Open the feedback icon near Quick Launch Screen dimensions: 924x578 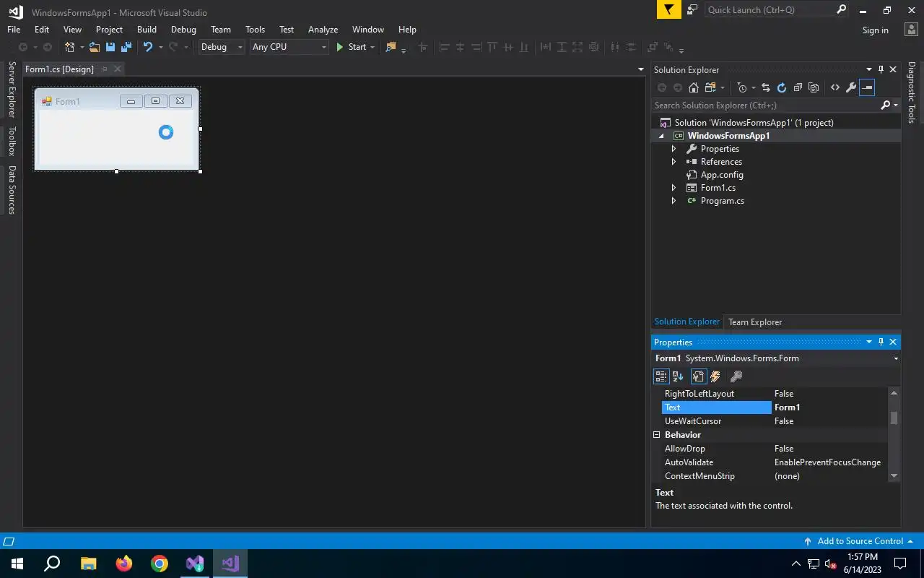click(692, 9)
